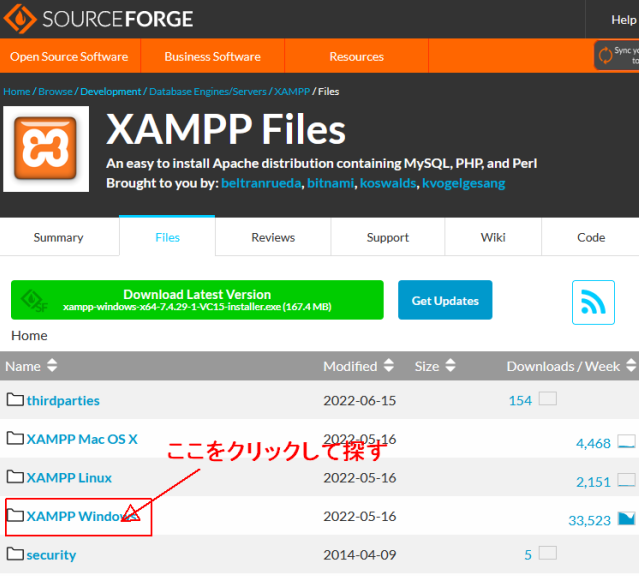Click the thirdparties downloads chart icon
639x576 pixels.
point(548,398)
